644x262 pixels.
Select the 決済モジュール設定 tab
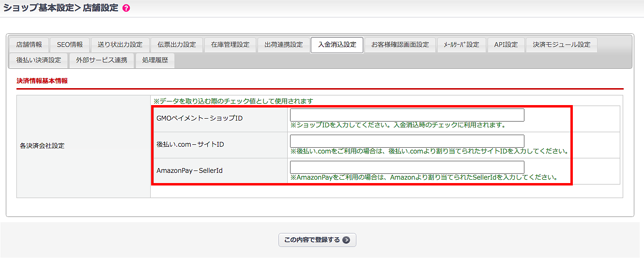[562, 45]
